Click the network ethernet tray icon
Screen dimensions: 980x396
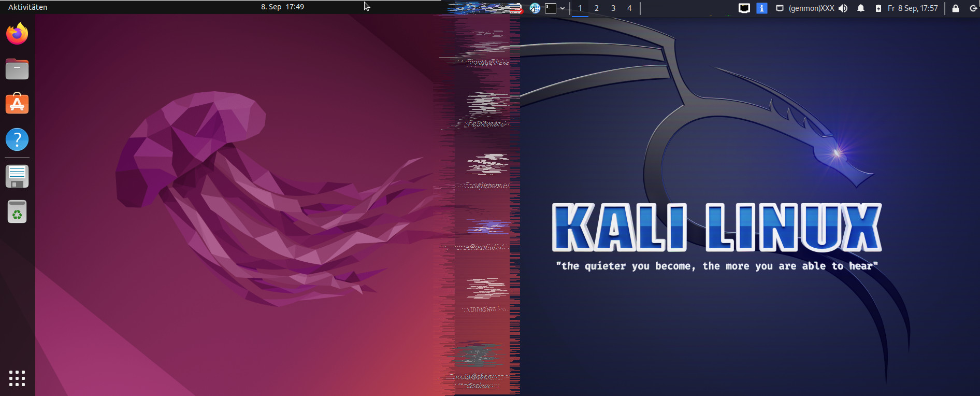click(744, 8)
